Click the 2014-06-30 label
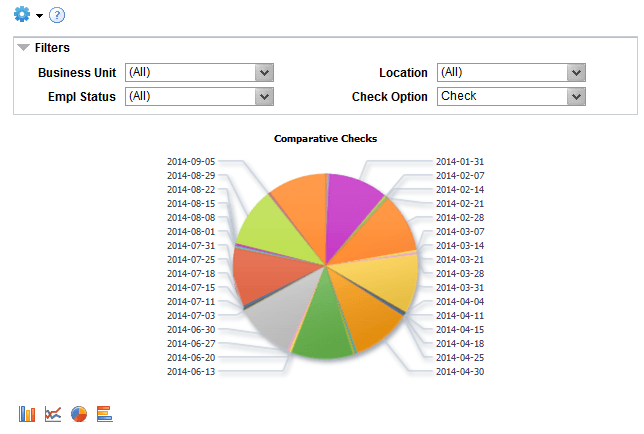The image size is (644, 434). pos(191,329)
